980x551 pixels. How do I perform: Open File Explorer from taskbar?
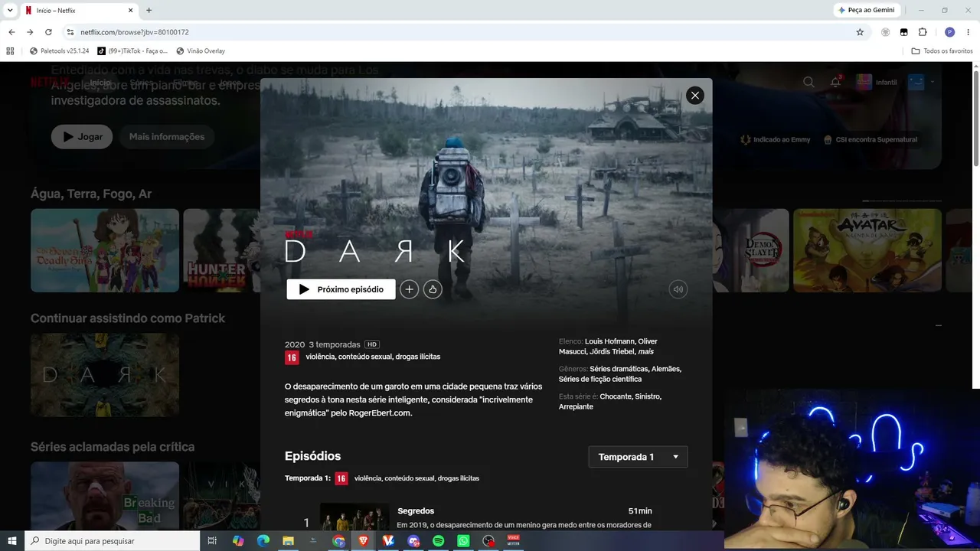tap(289, 541)
